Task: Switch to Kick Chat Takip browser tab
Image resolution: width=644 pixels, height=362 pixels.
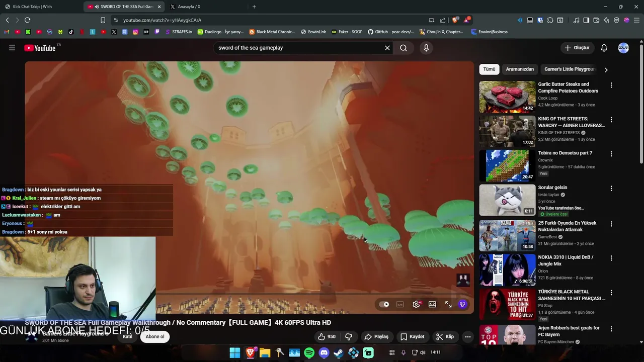Action: (x=40, y=7)
